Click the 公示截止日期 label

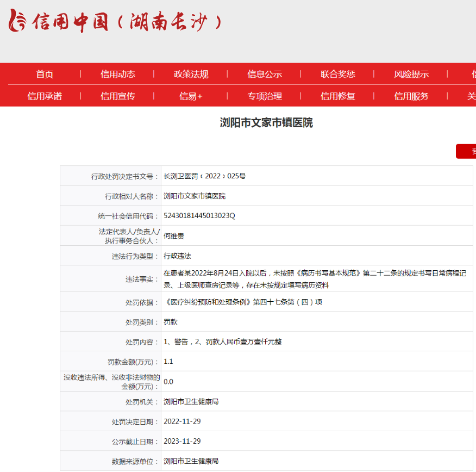pyautogui.click(x=135, y=442)
